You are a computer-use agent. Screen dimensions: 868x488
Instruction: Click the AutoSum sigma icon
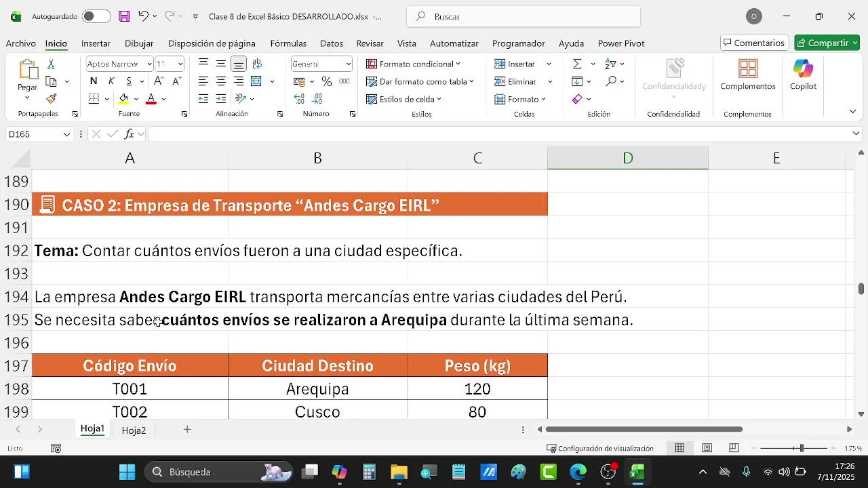coord(577,64)
